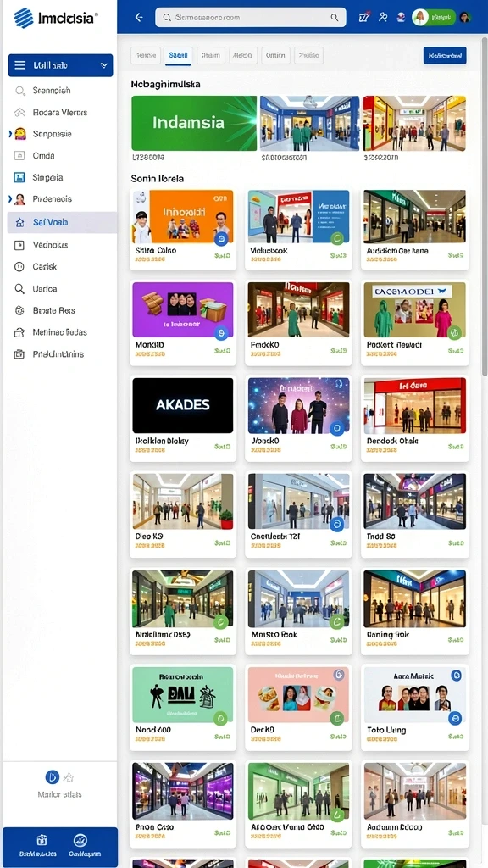Click the green badge on the Poakert Nenedi card
The height and width of the screenshot is (868, 488).
(454, 332)
